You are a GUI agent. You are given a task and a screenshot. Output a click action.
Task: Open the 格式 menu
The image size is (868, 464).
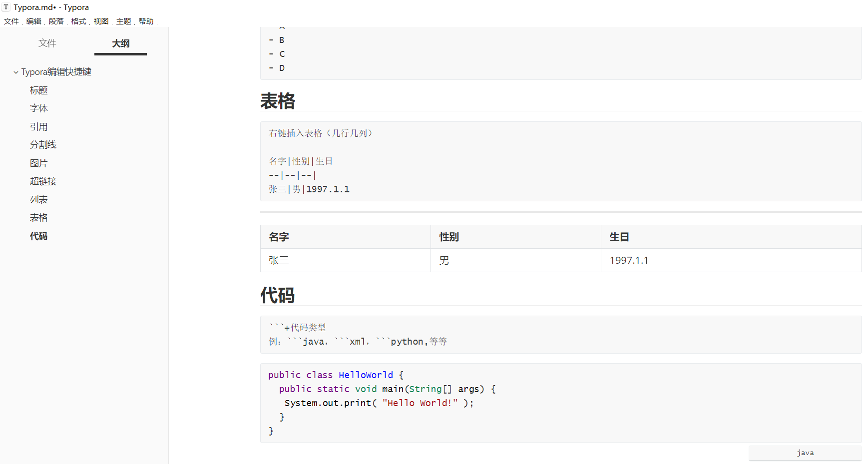click(78, 21)
